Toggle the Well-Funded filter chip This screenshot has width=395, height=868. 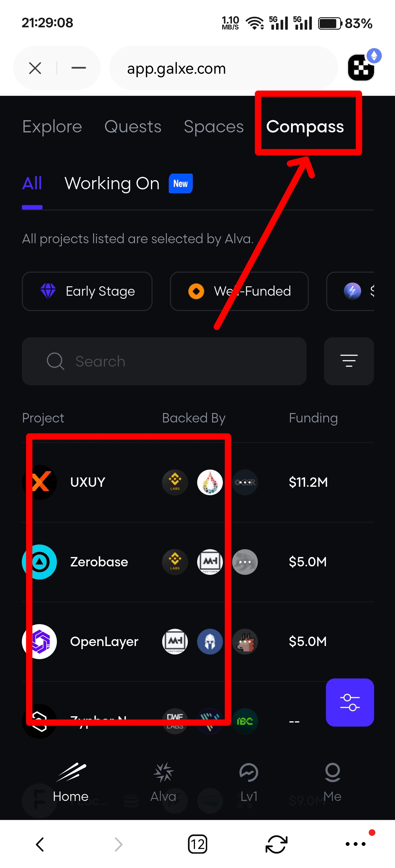click(x=239, y=291)
